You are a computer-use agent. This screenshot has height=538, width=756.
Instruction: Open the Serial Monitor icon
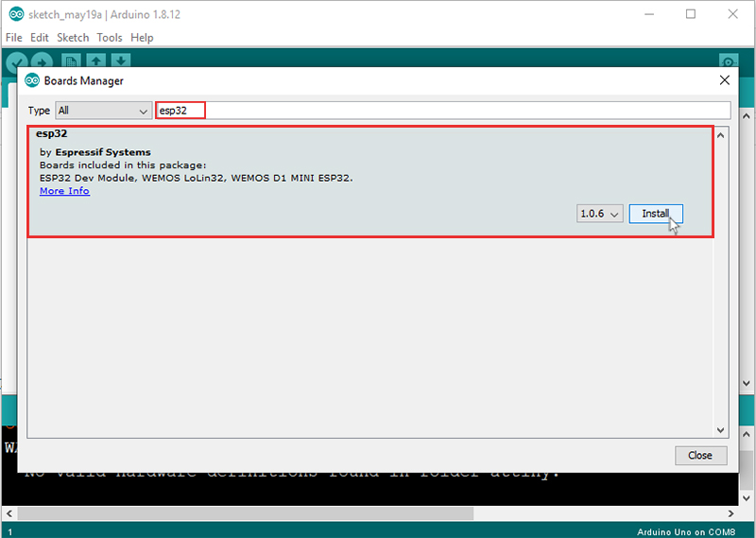point(729,61)
